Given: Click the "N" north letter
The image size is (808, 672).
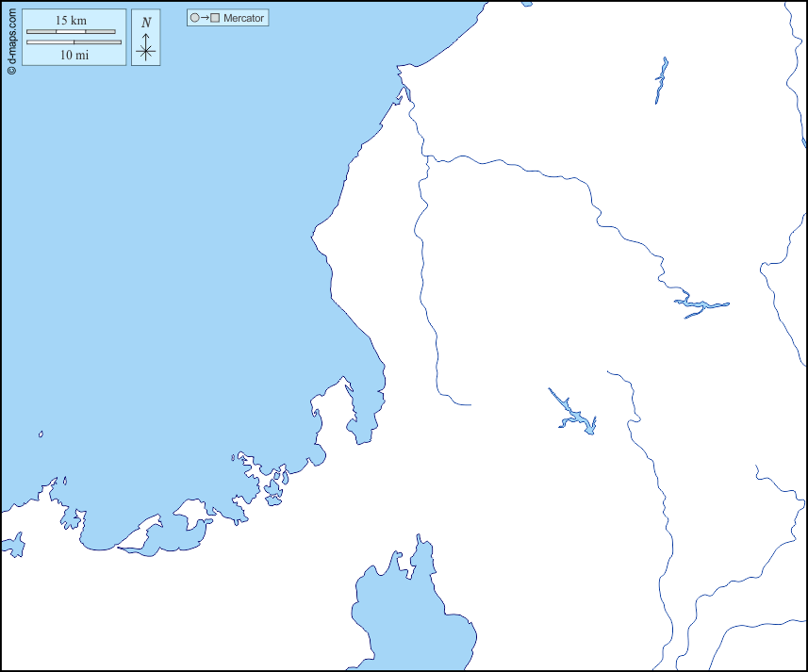Looking at the screenshot, I should pyautogui.click(x=146, y=23).
